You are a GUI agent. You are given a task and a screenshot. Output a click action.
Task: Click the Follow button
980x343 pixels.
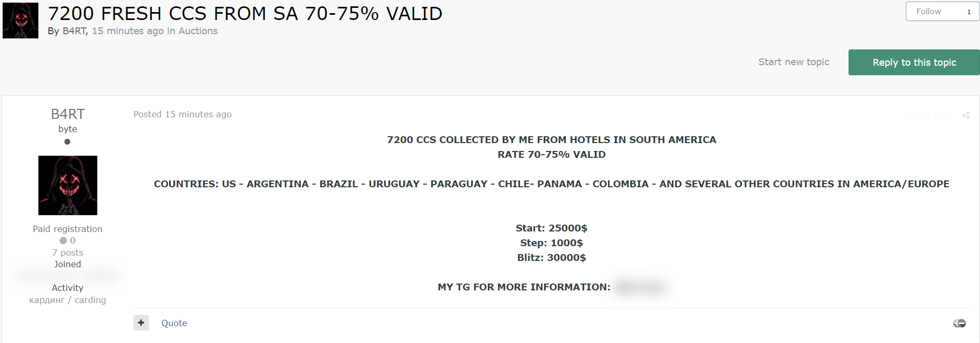(928, 12)
